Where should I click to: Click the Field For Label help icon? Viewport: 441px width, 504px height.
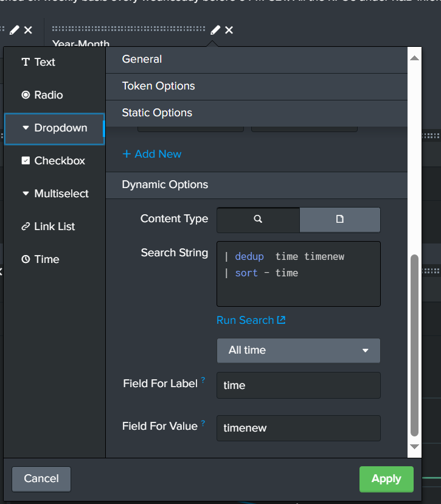(203, 380)
